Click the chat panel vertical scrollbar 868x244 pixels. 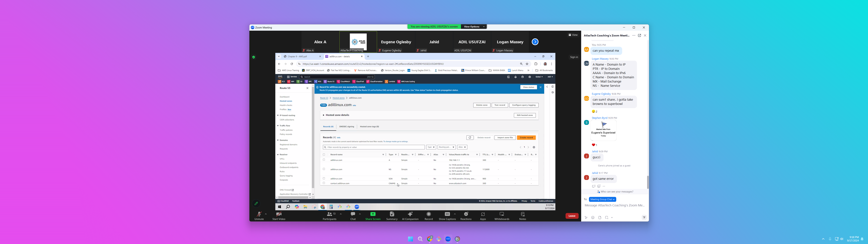tap(647, 182)
